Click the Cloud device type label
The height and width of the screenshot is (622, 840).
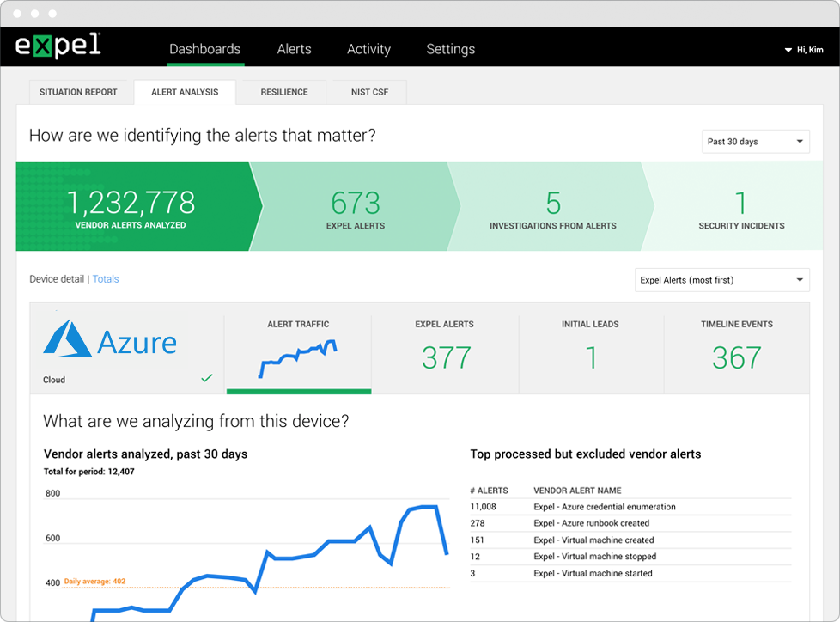(54, 380)
